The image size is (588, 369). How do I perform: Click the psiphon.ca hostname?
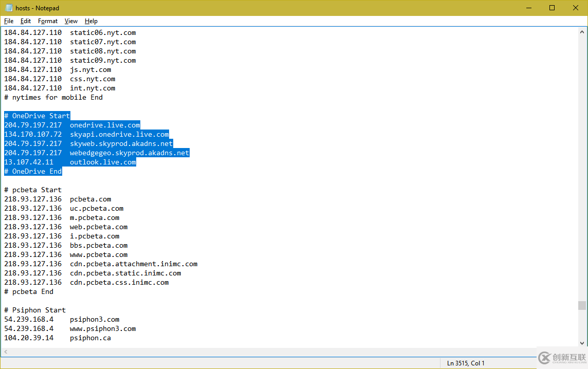click(90, 338)
